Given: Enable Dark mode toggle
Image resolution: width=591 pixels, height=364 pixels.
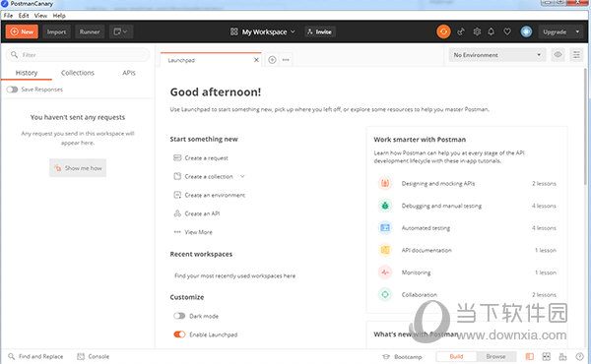Looking at the screenshot, I should [x=179, y=316].
